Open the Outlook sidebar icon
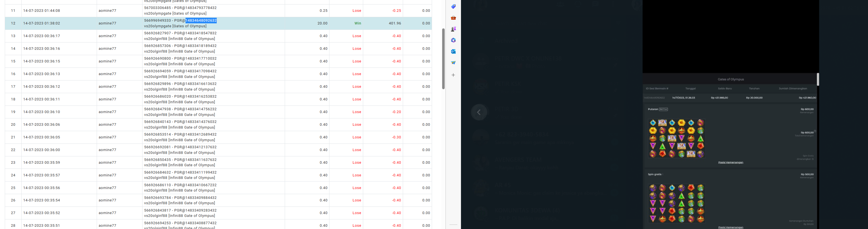This screenshot has width=868, height=229. pyautogui.click(x=453, y=51)
